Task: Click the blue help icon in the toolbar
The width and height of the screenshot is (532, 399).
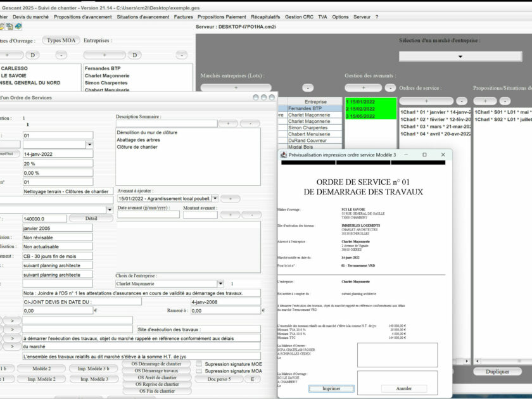Action: pos(18,26)
